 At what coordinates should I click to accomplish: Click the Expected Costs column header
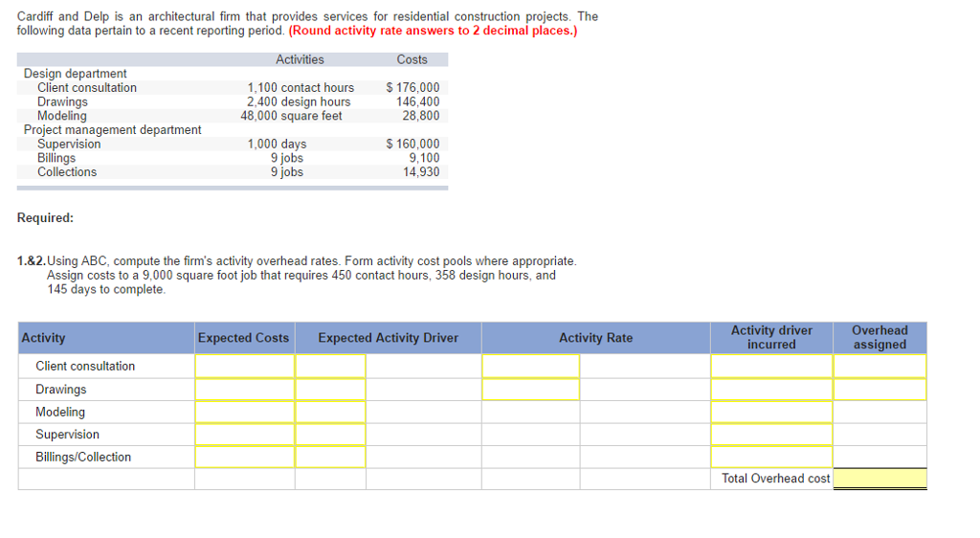243,338
